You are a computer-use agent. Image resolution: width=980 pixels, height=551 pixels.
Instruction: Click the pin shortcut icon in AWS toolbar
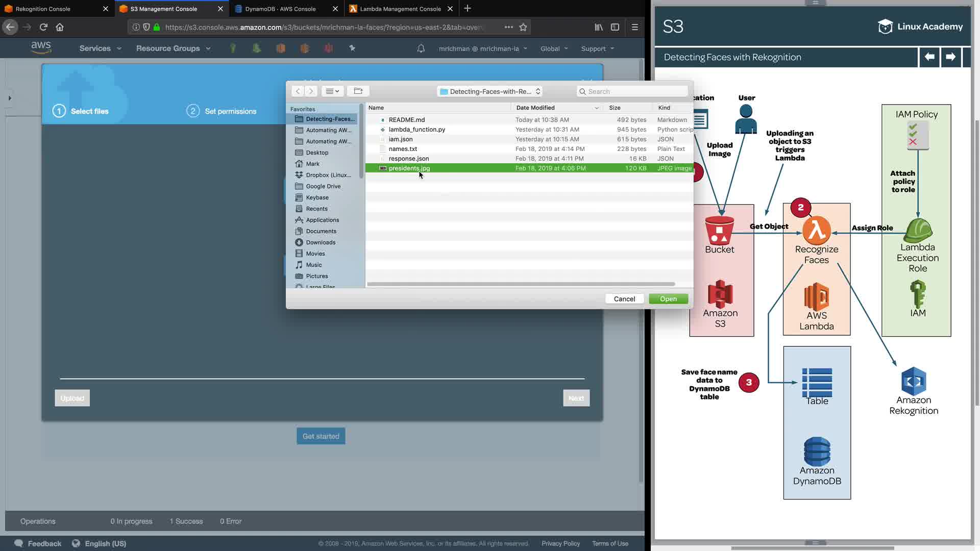coord(352,48)
